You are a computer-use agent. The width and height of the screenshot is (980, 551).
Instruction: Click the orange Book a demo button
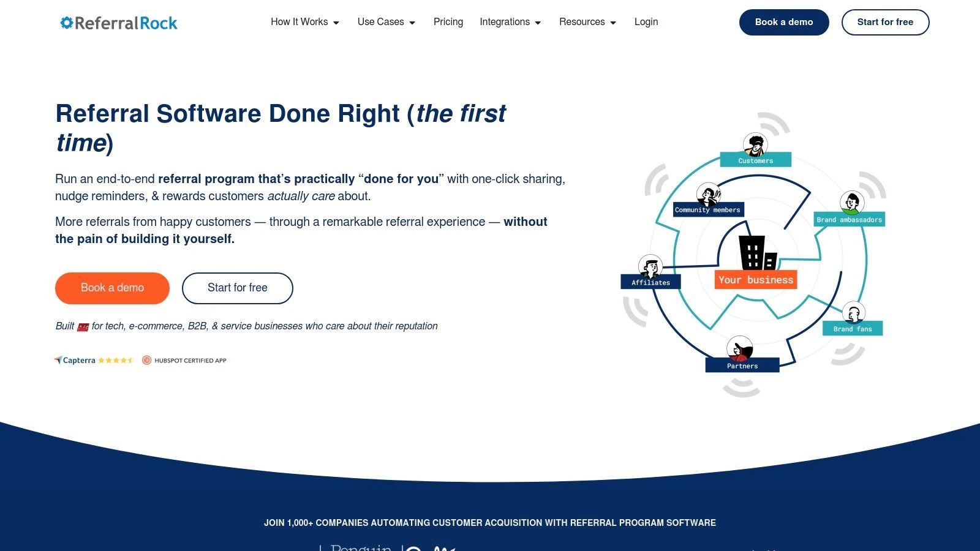[x=112, y=288]
